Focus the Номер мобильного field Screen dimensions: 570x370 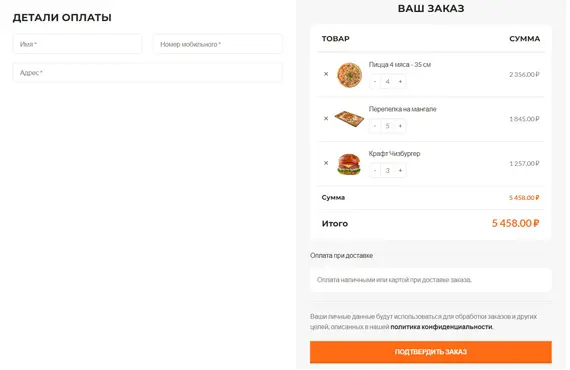tap(218, 44)
